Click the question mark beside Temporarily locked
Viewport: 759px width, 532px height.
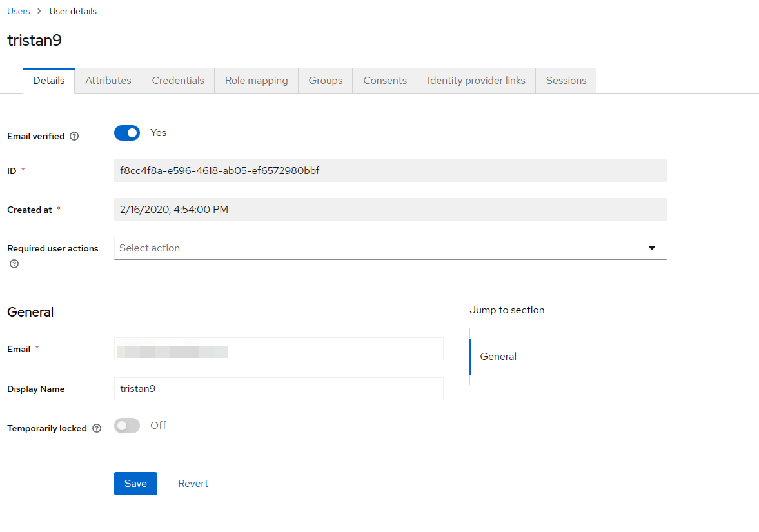pos(97,428)
